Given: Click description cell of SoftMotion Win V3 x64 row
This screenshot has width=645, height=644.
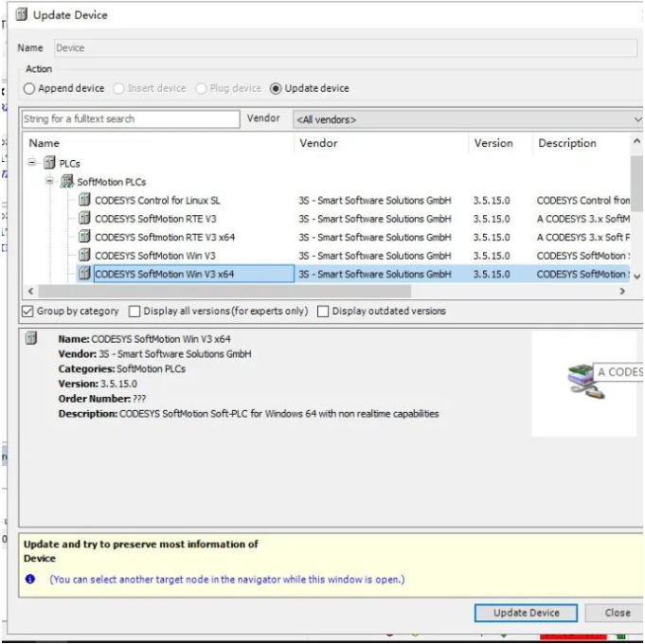Looking at the screenshot, I should click(x=582, y=274).
